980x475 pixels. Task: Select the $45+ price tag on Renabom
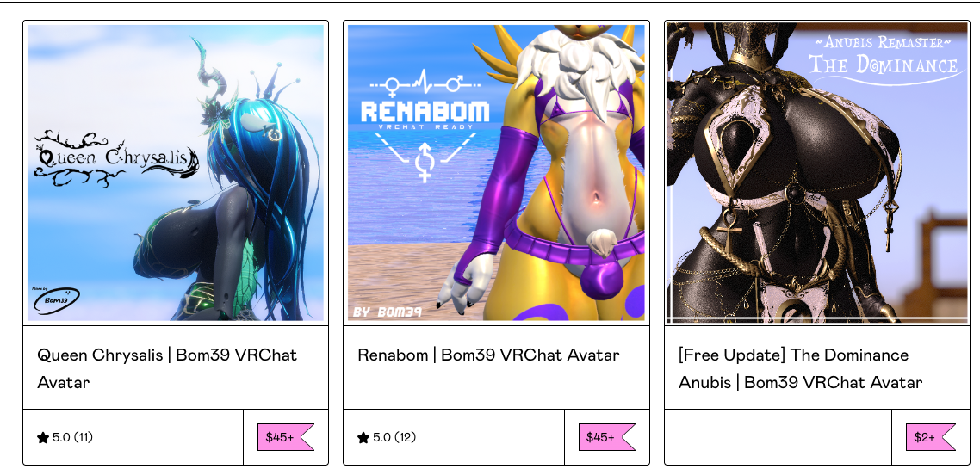click(606, 437)
